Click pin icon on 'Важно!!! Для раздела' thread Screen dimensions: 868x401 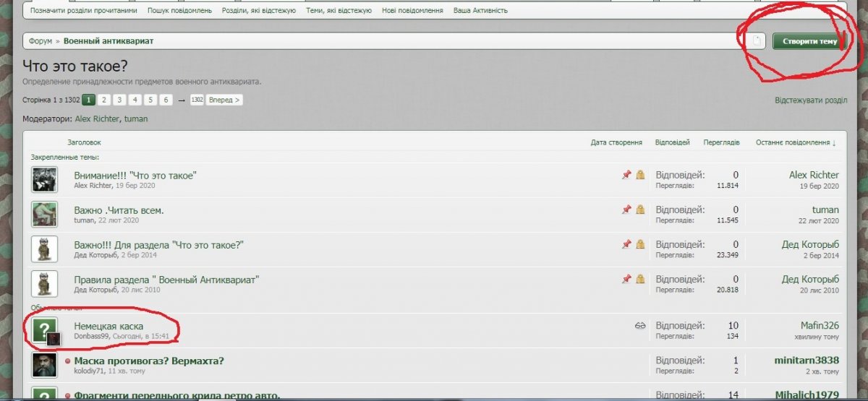[626, 245]
